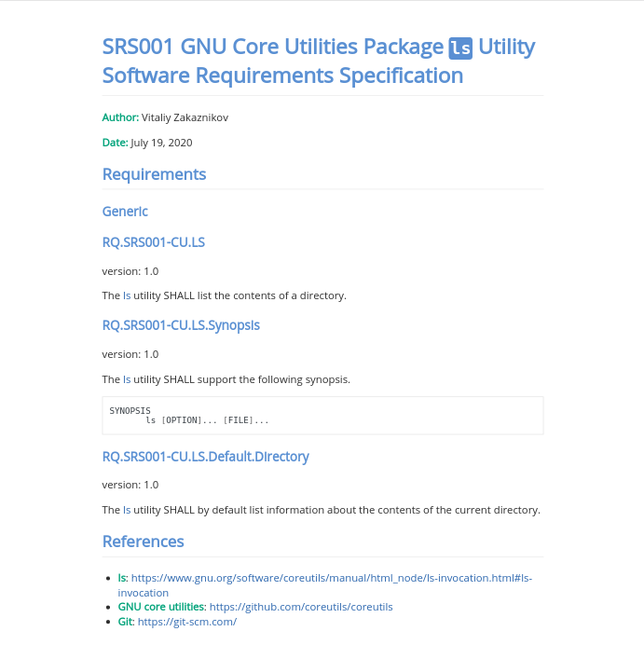The width and height of the screenshot is (644, 645).
Task: Click the "ls" code badge in the title
Action: [x=461, y=48]
